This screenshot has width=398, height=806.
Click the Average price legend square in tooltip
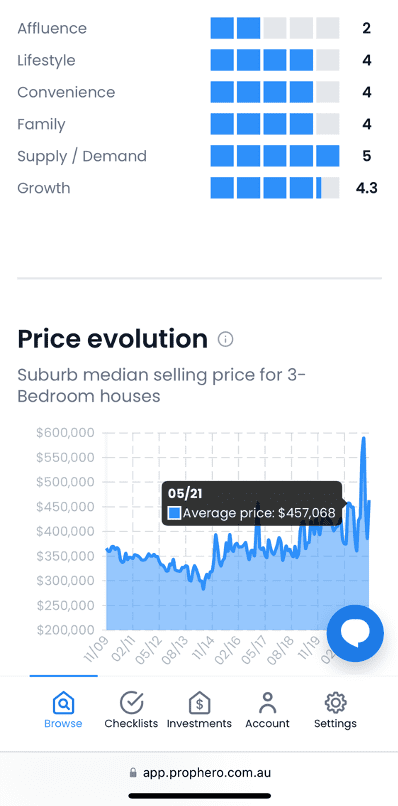(x=175, y=512)
